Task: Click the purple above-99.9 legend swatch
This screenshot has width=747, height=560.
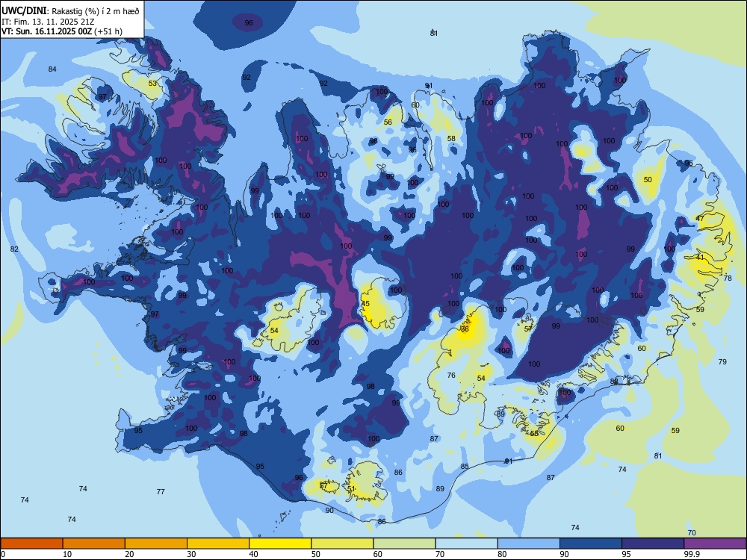Action: point(715,544)
